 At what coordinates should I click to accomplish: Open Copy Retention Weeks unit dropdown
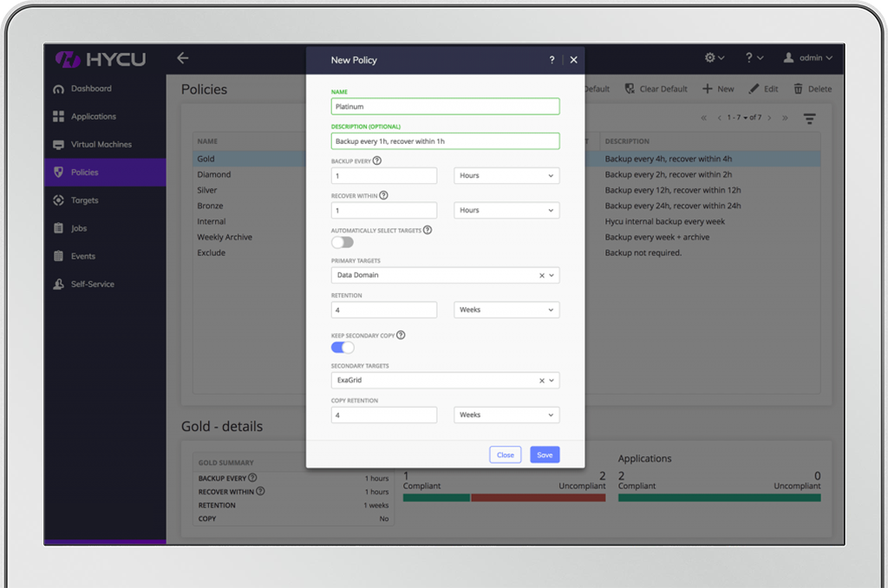506,415
